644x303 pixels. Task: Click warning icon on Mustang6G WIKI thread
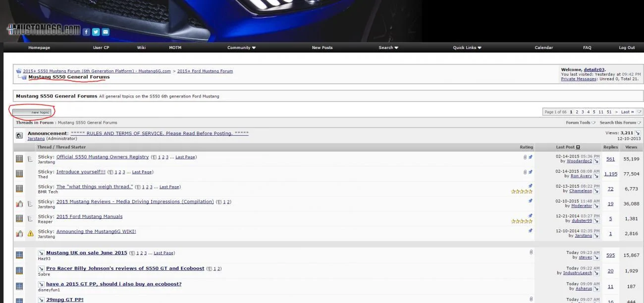pyautogui.click(x=31, y=233)
